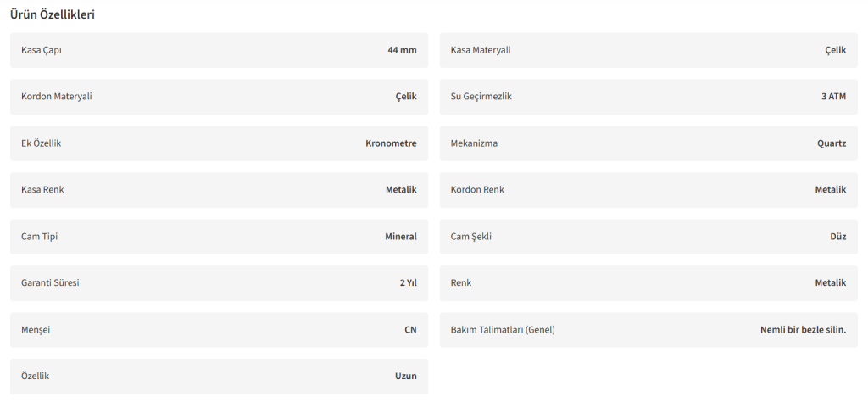Click the Mekanizma label

(474, 143)
